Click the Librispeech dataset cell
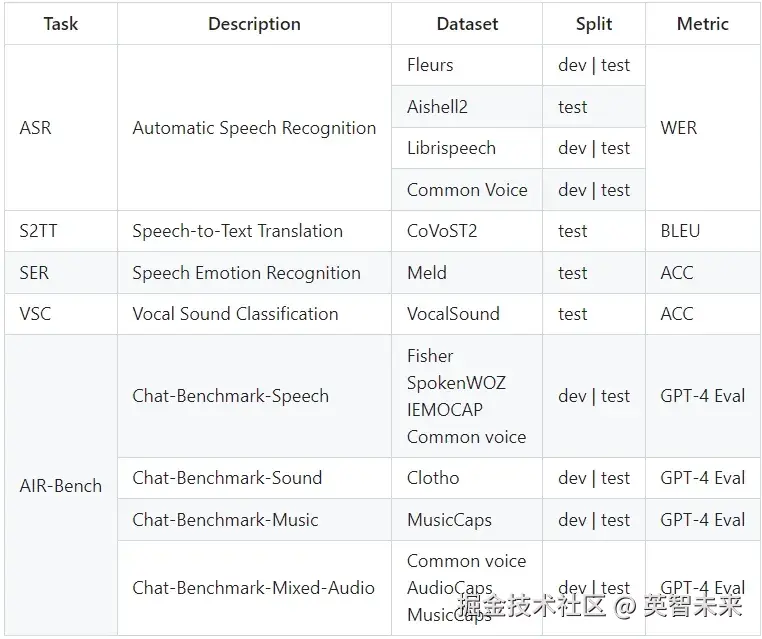762x639 pixels. pyautogui.click(x=451, y=148)
